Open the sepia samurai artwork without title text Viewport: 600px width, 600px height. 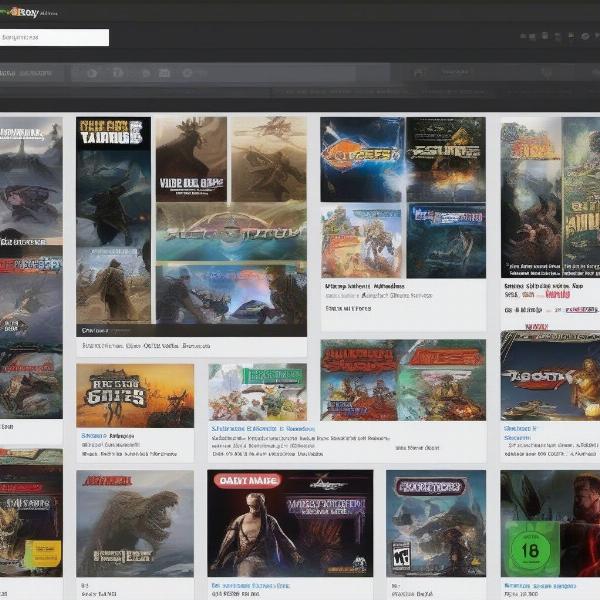pos(269,159)
